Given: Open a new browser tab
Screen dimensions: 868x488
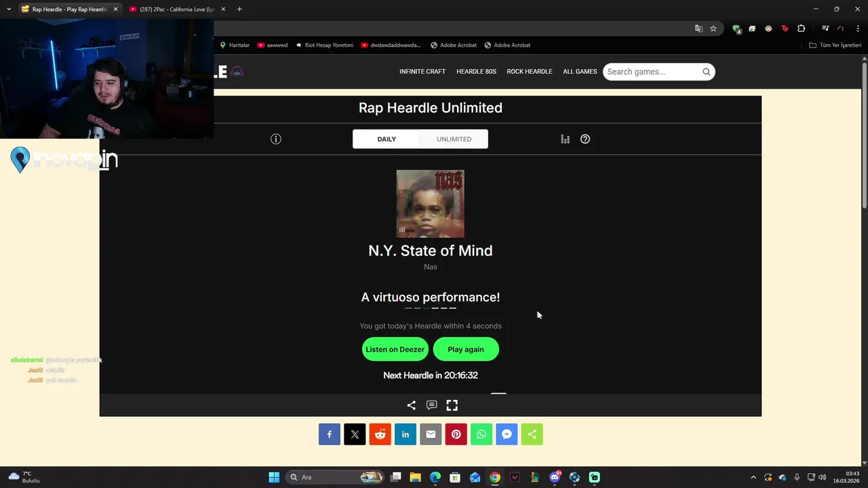Looking at the screenshot, I should [239, 9].
